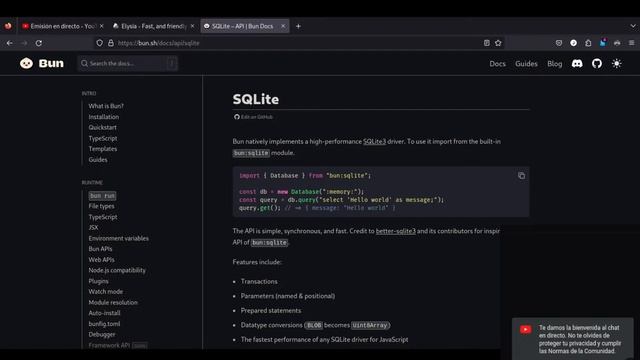Close the YouTube tab

click(x=102, y=26)
